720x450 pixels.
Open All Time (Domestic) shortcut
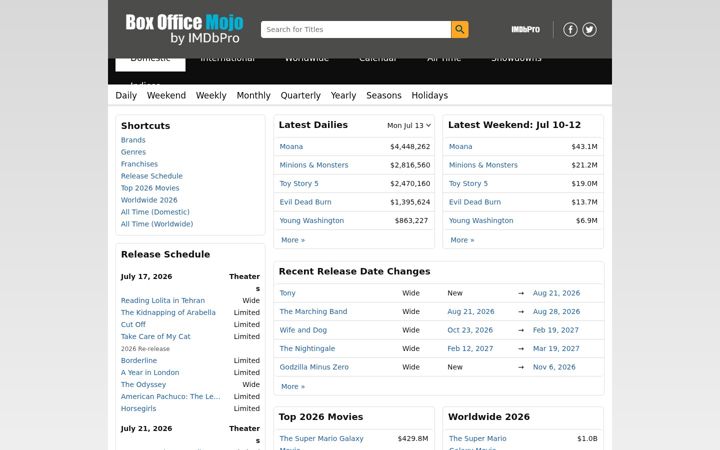[x=155, y=212]
